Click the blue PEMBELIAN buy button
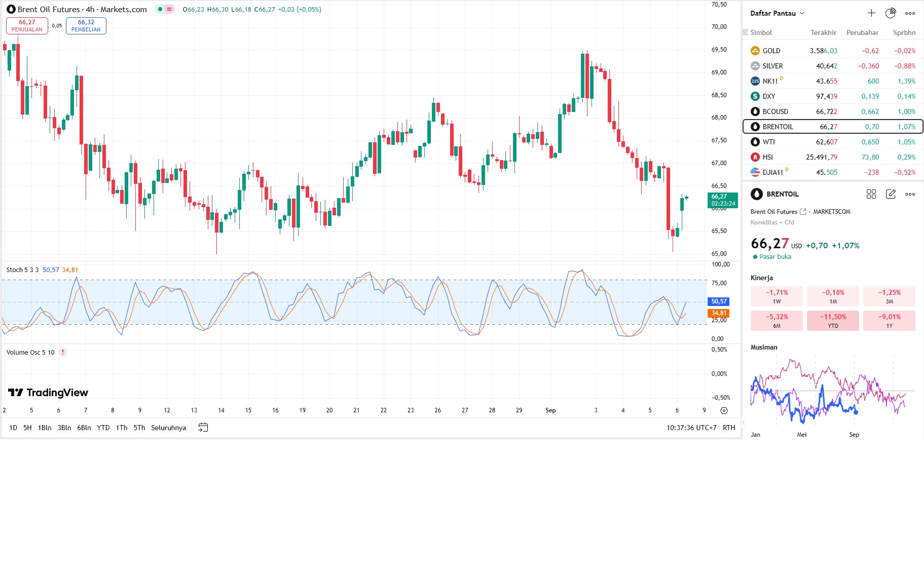The width and height of the screenshot is (924, 574). coord(86,26)
